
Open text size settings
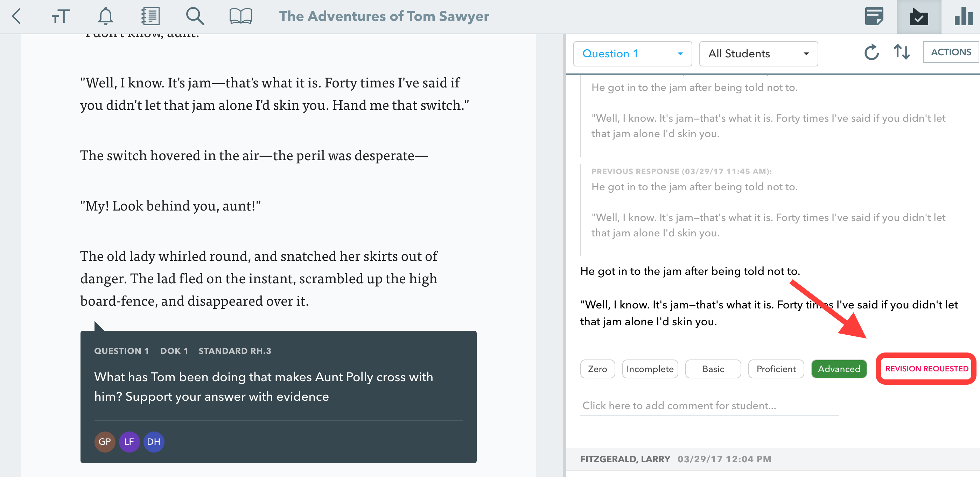pyautogui.click(x=60, y=16)
